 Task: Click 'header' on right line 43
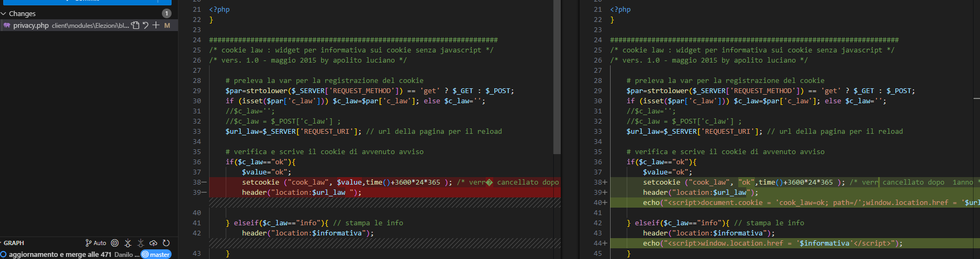pyautogui.click(x=655, y=233)
